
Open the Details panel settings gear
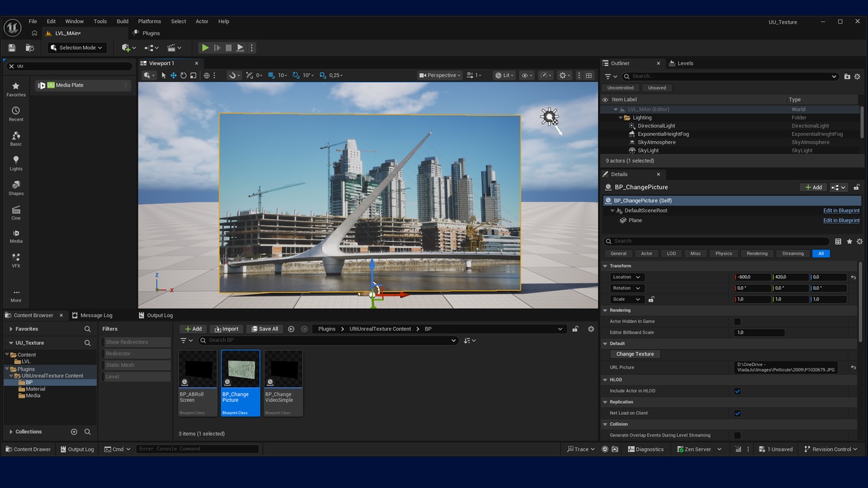859,241
